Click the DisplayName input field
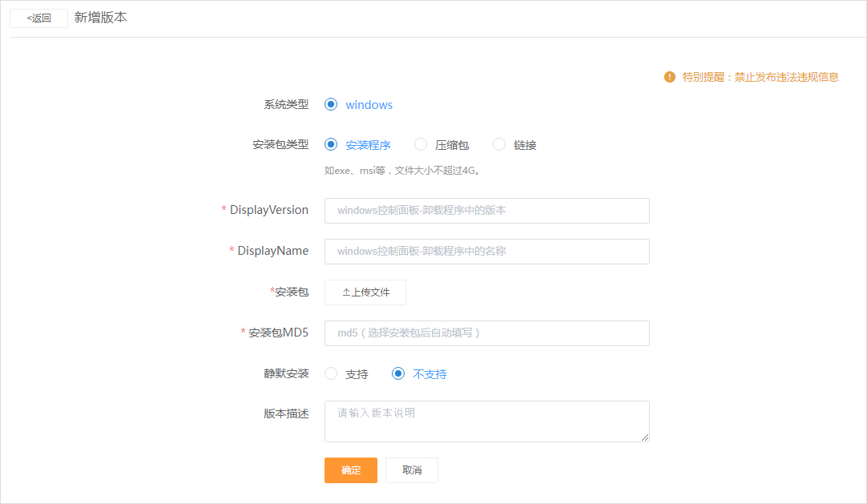 [x=486, y=251]
